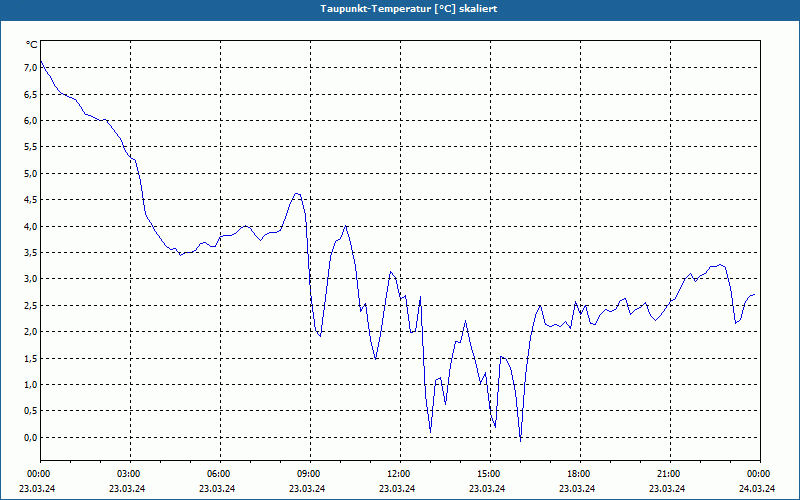Pick the '23.03.24' date under 18:00
Viewport: 800px width, 500px height.
point(577,488)
